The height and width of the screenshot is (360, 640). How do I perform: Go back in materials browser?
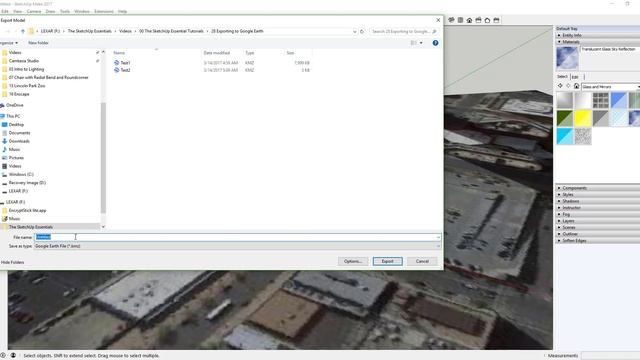(560, 86)
